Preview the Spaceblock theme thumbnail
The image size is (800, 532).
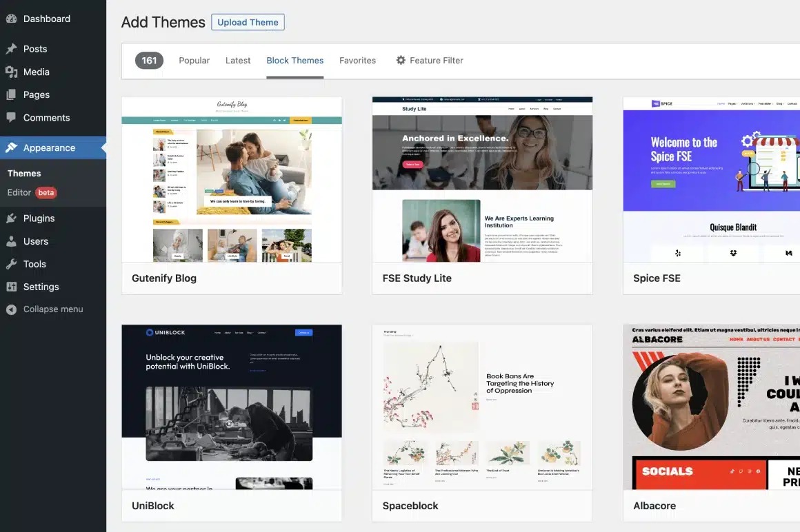(482, 407)
